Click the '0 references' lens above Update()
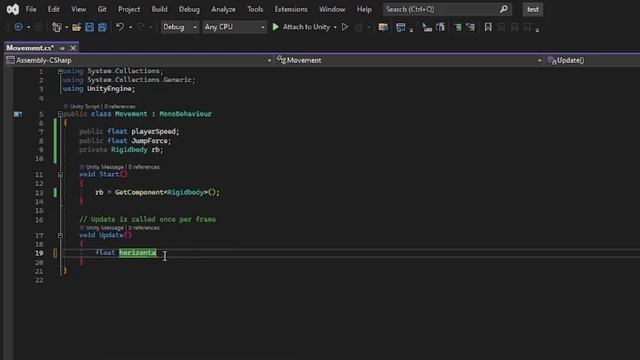 point(144,227)
